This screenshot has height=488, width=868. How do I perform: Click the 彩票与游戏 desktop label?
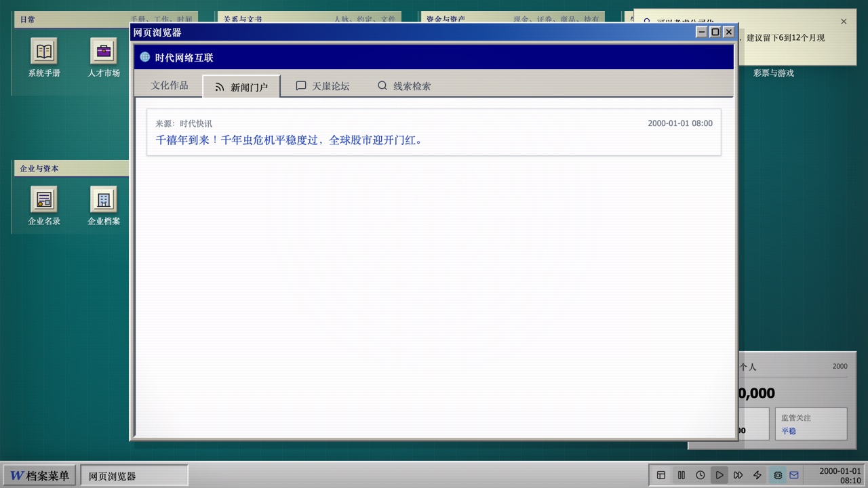point(773,73)
